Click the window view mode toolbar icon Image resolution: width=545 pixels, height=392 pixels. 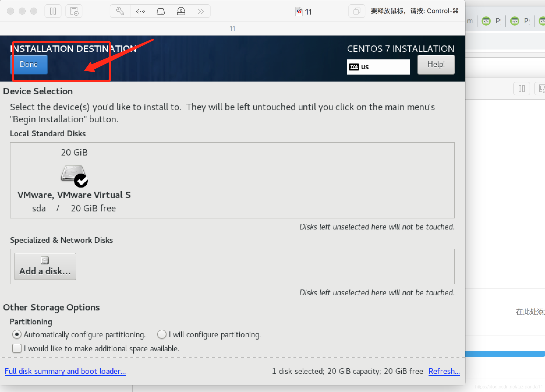tap(357, 11)
